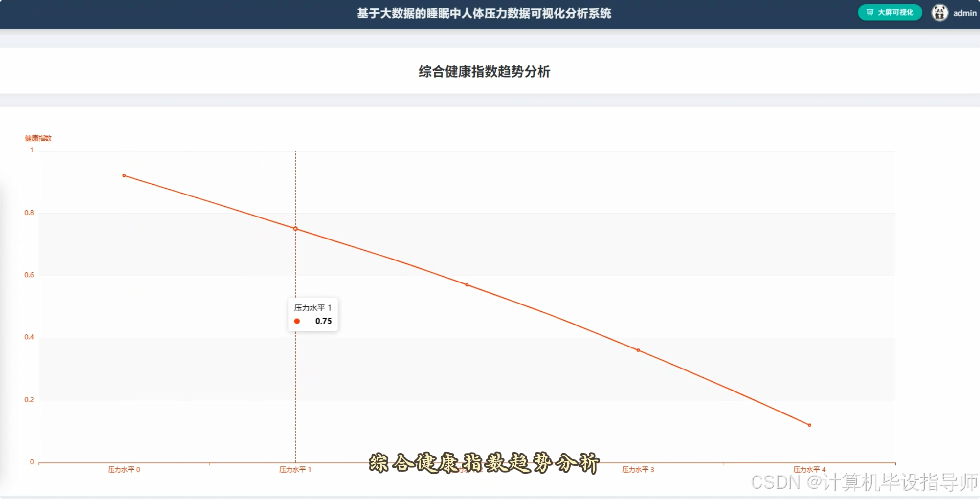Click the system title 基于大数据的睡眠中人体压力数据可视化分析系统
Viewport: 980px width, 499px height.
click(x=484, y=13)
